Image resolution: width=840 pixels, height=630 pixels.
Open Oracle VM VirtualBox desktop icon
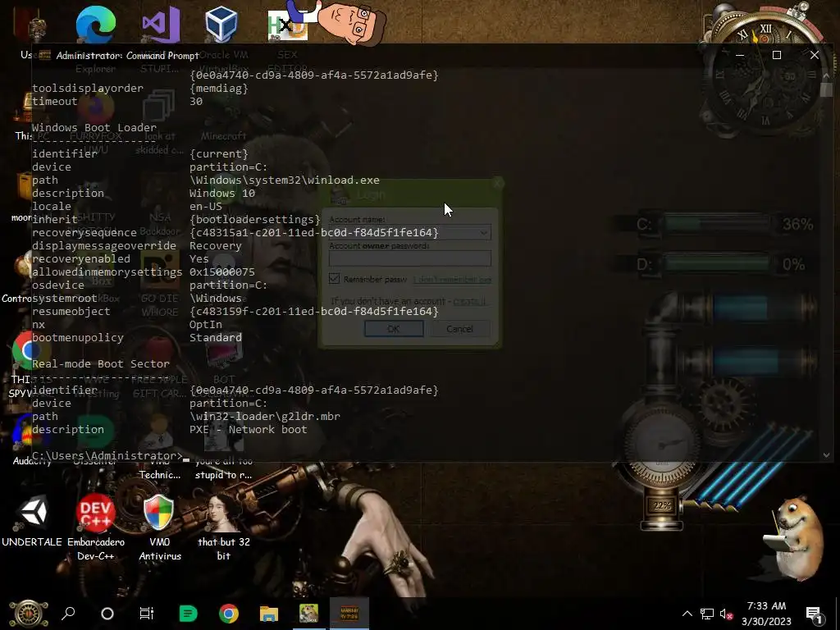(x=221, y=24)
